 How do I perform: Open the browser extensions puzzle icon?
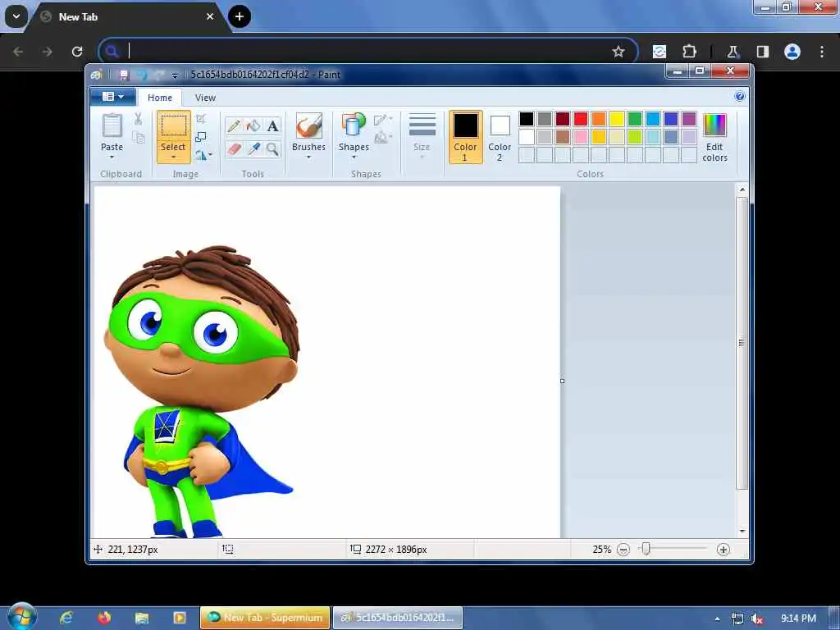[689, 52]
